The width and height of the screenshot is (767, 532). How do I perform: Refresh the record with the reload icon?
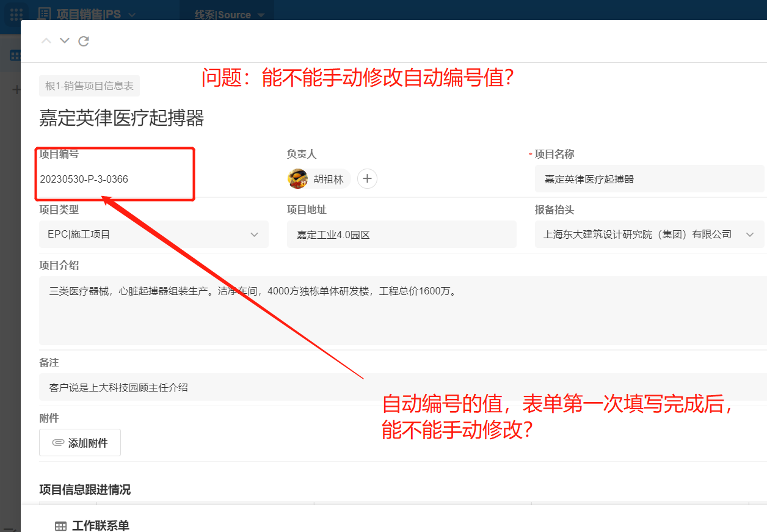coord(84,41)
